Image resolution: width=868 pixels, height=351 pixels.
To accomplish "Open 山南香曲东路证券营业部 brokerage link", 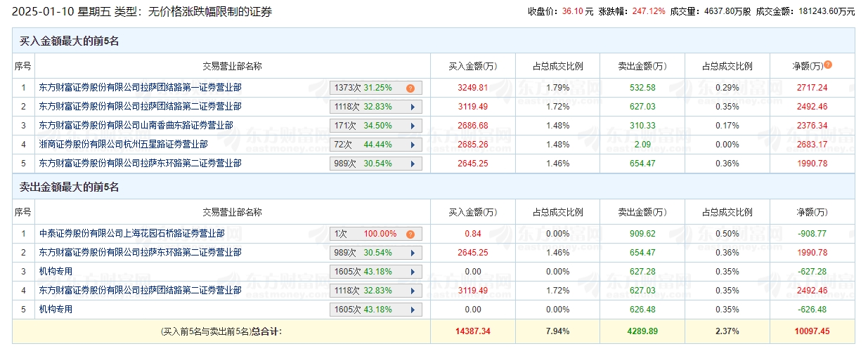I will pos(136,126).
